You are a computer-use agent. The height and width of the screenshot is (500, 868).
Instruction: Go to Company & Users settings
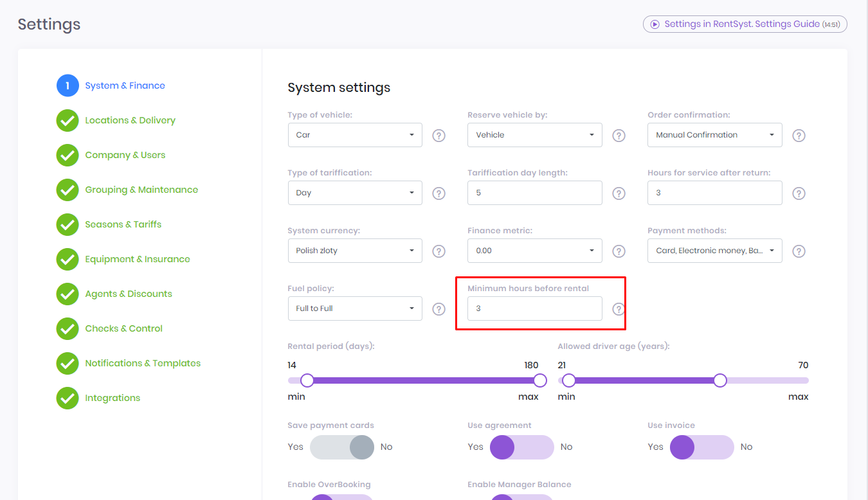point(125,155)
